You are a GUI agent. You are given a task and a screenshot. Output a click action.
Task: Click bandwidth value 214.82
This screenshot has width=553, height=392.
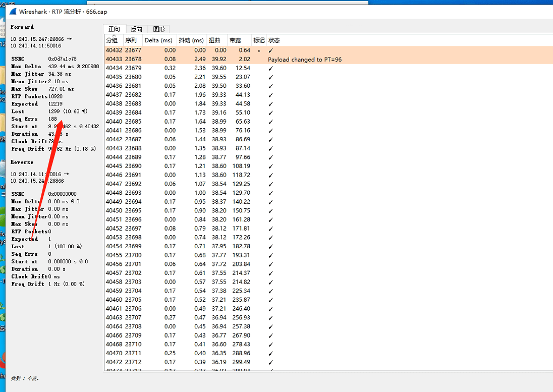pyautogui.click(x=241, y=282)
